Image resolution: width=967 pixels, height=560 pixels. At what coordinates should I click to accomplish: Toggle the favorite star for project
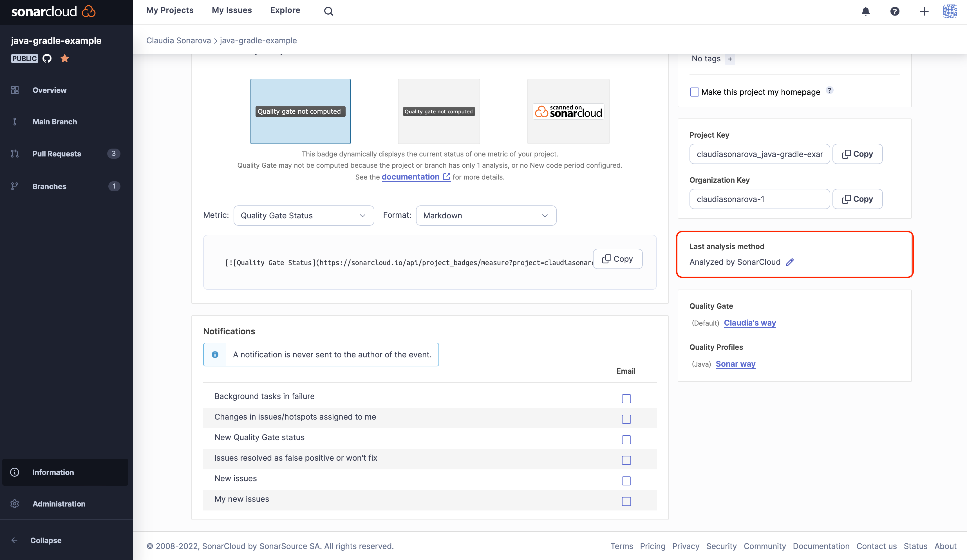coord(64,58)
